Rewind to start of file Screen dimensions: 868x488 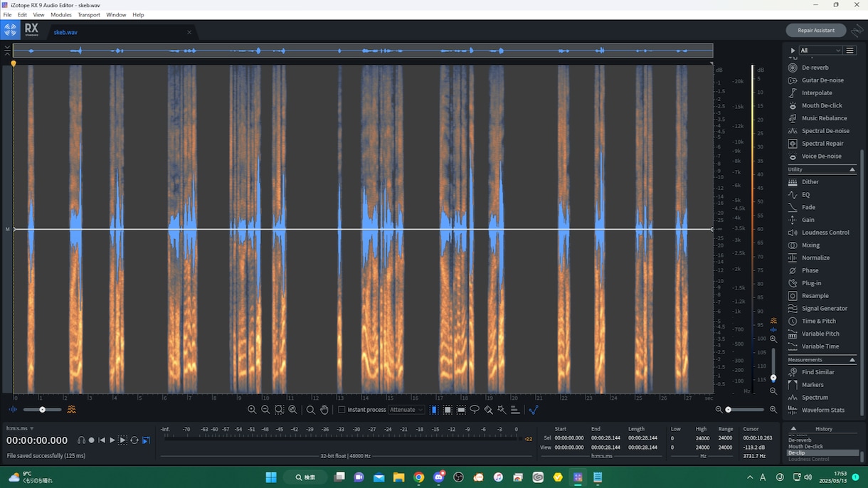tap(102, 440)
